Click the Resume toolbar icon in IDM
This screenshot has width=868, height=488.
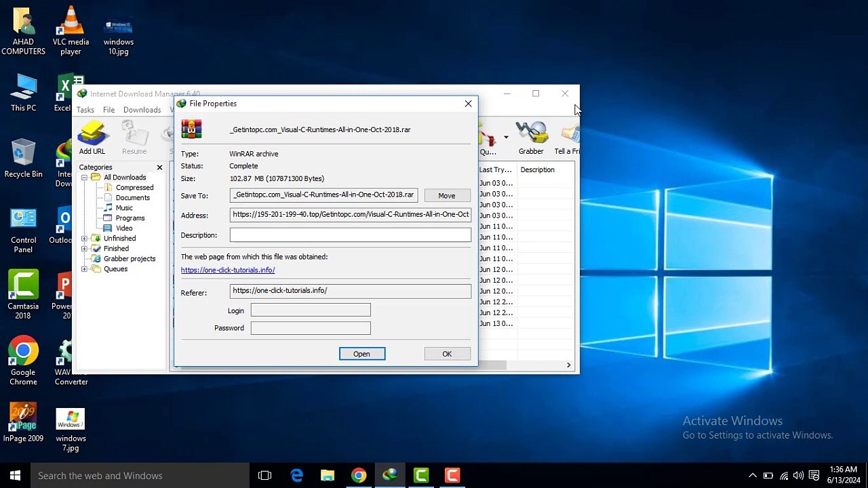(134, 138)
